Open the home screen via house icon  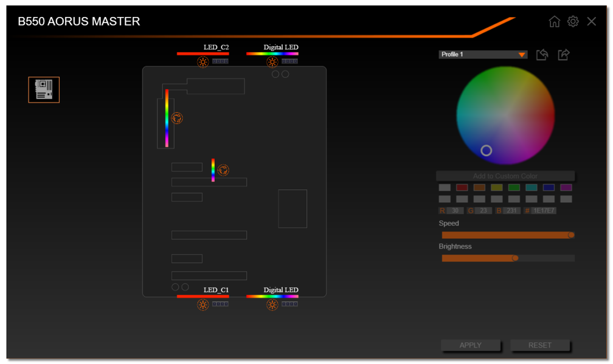click(555, 21)
